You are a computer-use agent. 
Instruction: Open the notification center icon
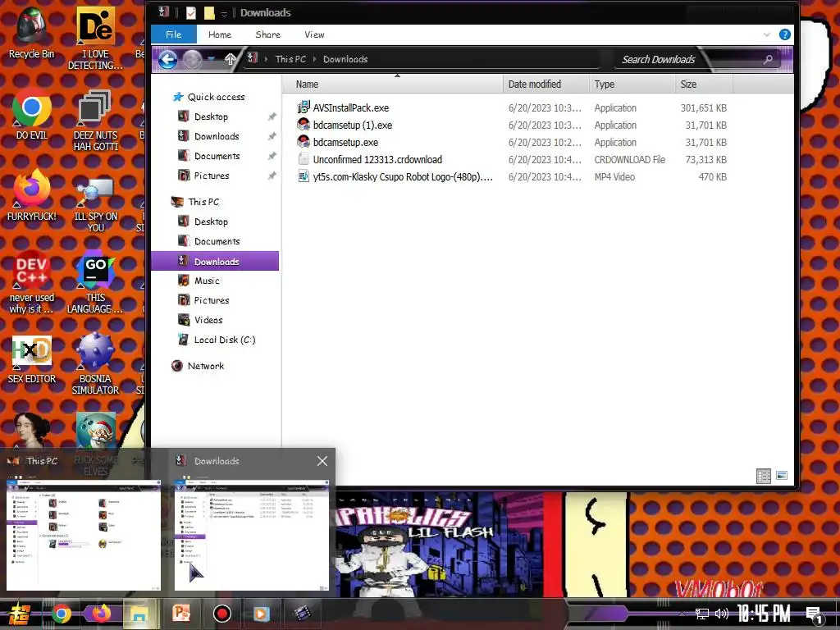tap(815, 615)
